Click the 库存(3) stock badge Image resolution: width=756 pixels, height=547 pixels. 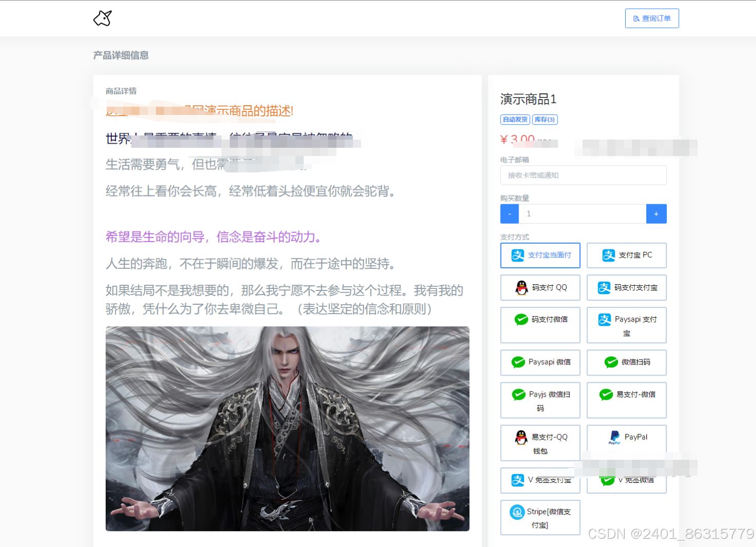coord(545,120)
